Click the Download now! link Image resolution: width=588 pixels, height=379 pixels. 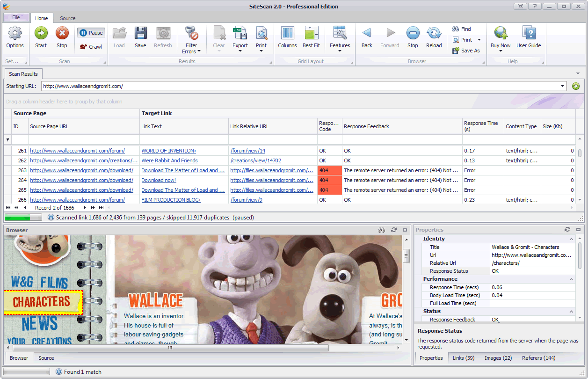coord(159,180)
